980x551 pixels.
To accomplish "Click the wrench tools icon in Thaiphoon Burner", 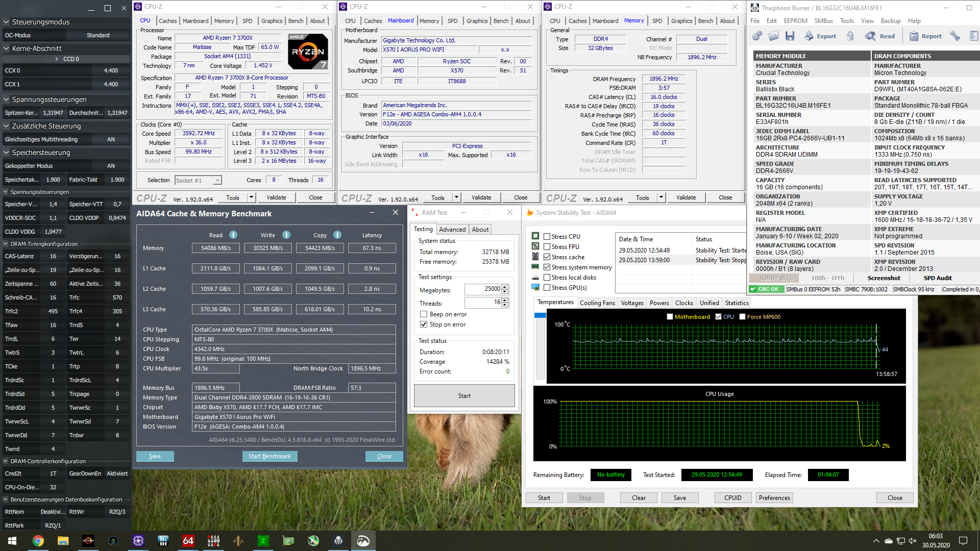I will pyautogui.click(x=955, y=36).
